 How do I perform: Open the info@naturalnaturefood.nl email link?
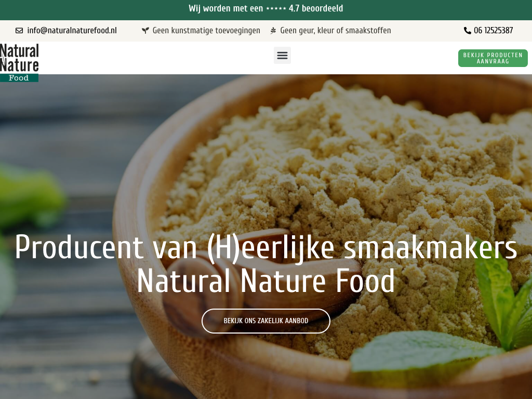[x=72, y=31]
